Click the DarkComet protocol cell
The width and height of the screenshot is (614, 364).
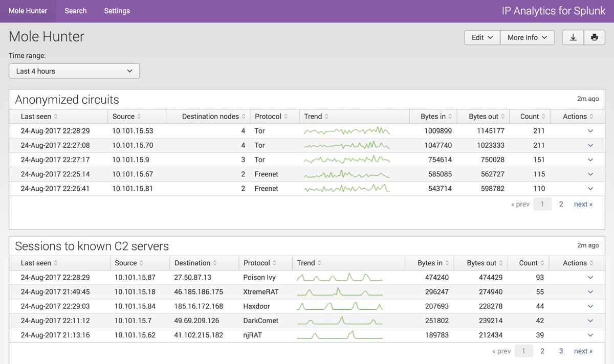tap(261, 321)
